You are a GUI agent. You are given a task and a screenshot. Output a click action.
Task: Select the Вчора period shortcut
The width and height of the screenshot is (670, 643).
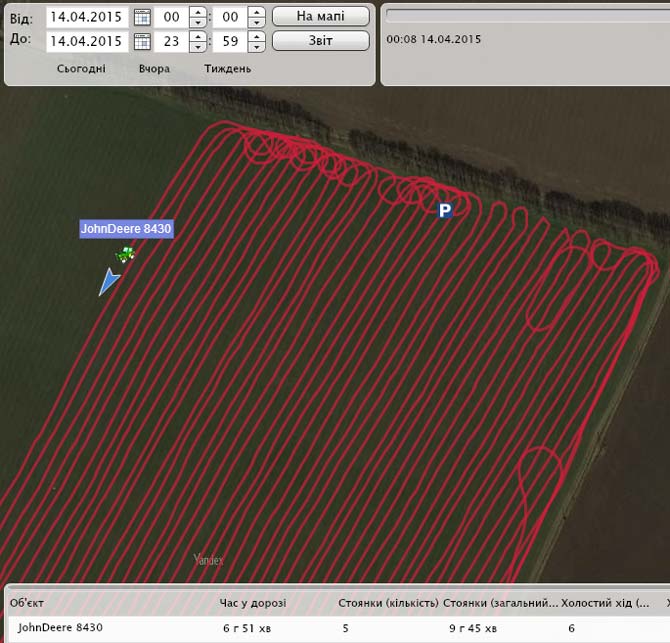click(154, 69)
